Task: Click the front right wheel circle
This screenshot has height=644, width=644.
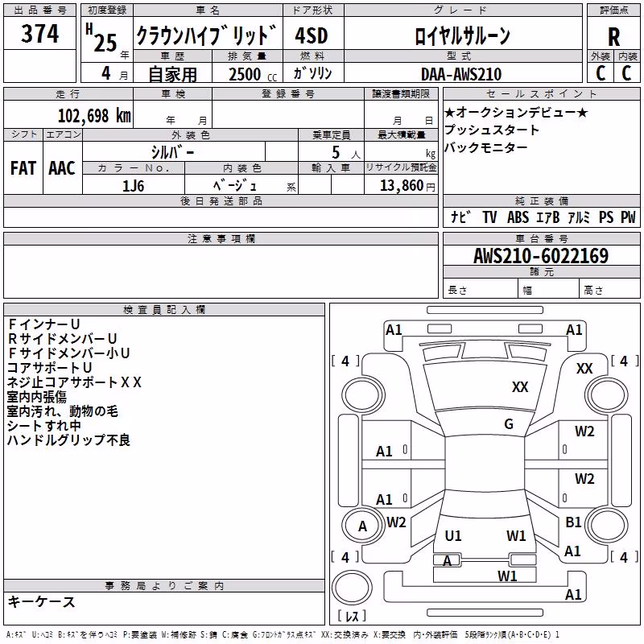Action: [x=607, y=396]
